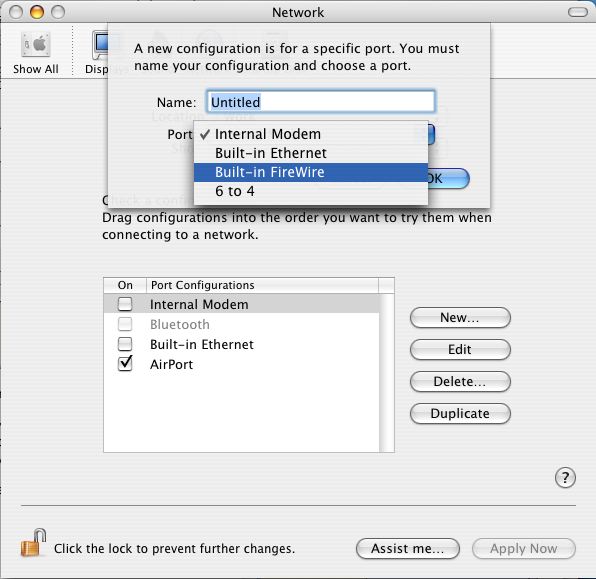Click the Apply Now button
Viewport: 596px width, 579px height.
pos(524,549)
